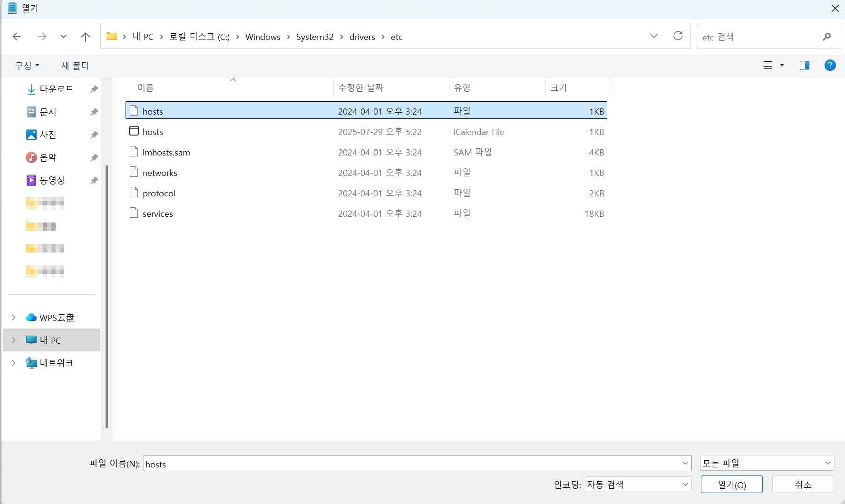Click Windows breadcrumb segment
The height and width of the screenshot is (504, 845).
pyautogui.click(x=262, y=37)
